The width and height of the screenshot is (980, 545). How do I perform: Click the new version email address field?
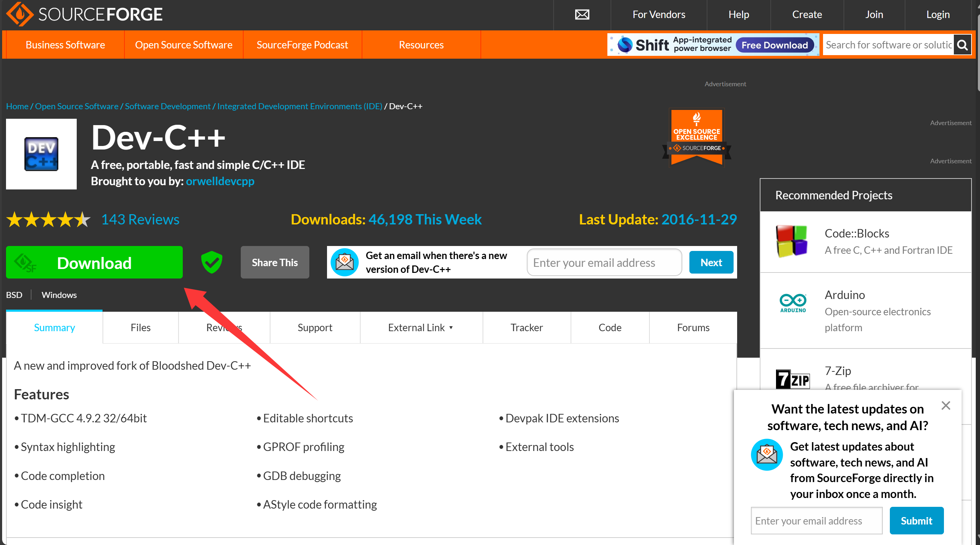click(604, 262)
